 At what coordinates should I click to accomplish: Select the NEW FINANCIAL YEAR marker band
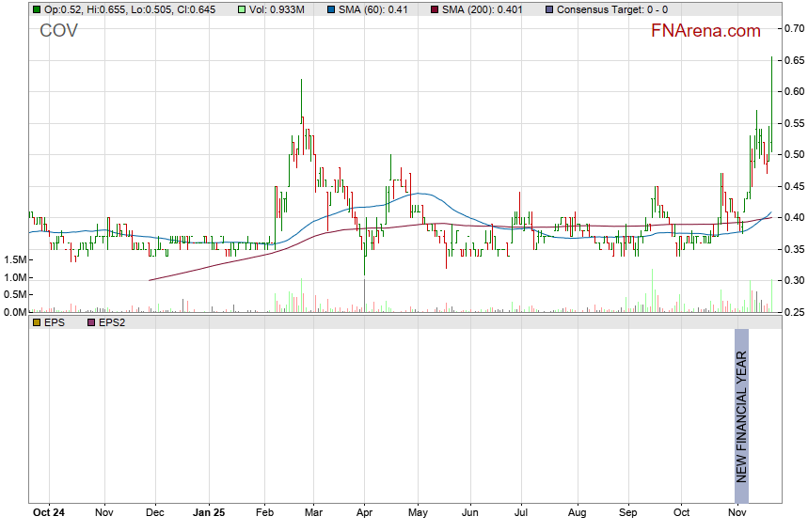741,415
